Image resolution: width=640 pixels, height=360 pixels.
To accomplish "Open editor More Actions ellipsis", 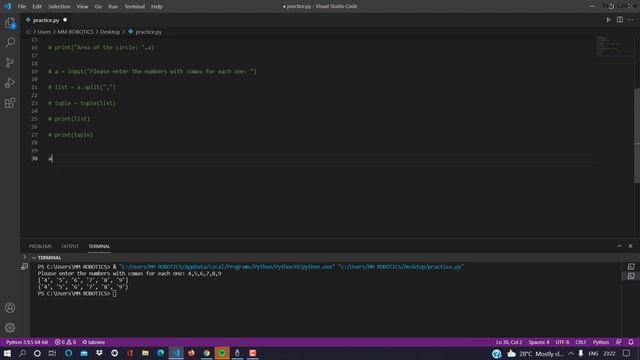I will (631, 20).
